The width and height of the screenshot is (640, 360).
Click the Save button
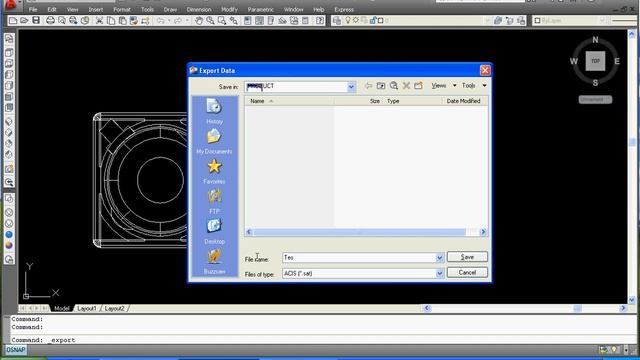click(467, 257)
